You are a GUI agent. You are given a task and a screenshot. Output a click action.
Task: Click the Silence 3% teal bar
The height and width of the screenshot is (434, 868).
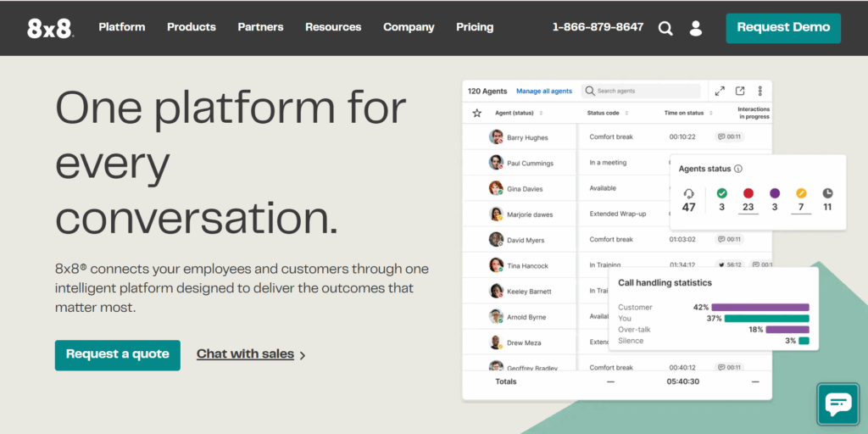click(x=804, y=341)
